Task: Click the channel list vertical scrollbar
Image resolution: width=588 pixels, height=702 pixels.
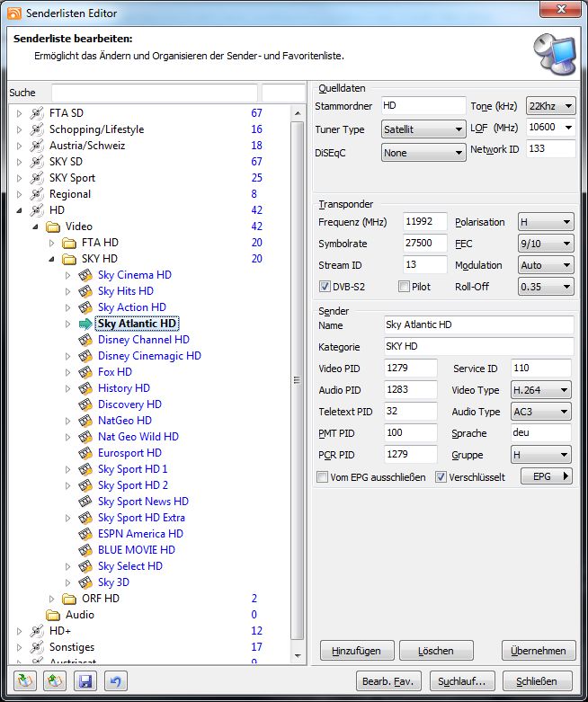Action: pyautogui.click(x=298, y=380)
